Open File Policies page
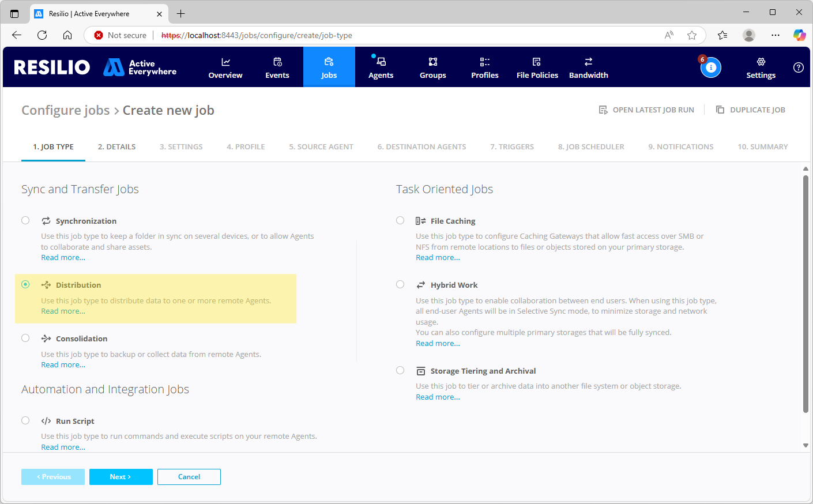The height and width of the screenshot is (504, 813). (537, 67)
